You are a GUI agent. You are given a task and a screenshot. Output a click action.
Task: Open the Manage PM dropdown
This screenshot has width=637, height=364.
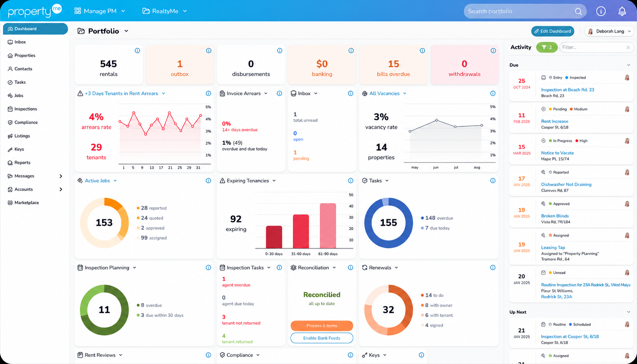(x=100, y=11)
